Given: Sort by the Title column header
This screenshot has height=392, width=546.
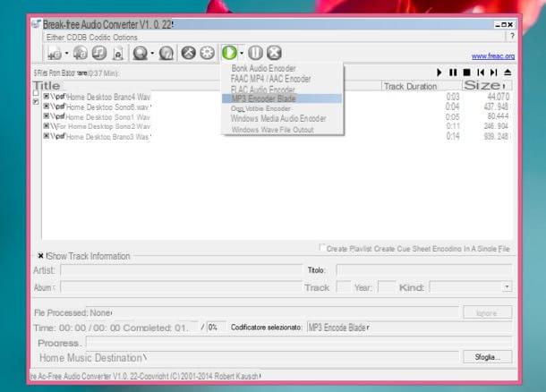Looking at the screenshot, I should 47,86.
